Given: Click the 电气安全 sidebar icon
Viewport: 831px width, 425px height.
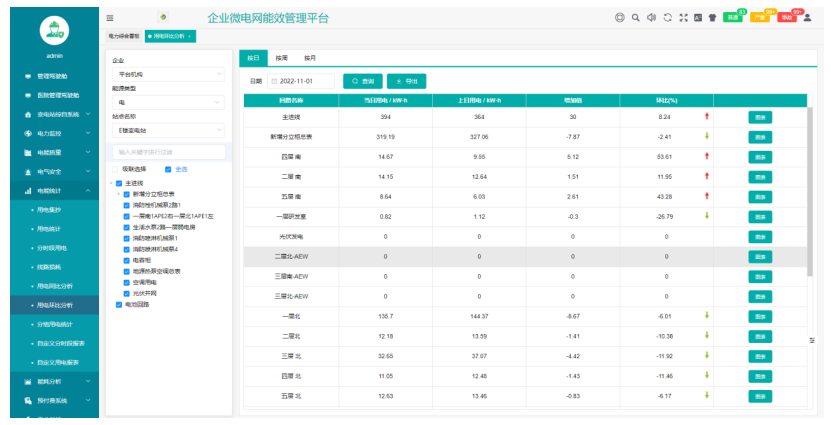Looking at the screenshot, I should (28, 172).
